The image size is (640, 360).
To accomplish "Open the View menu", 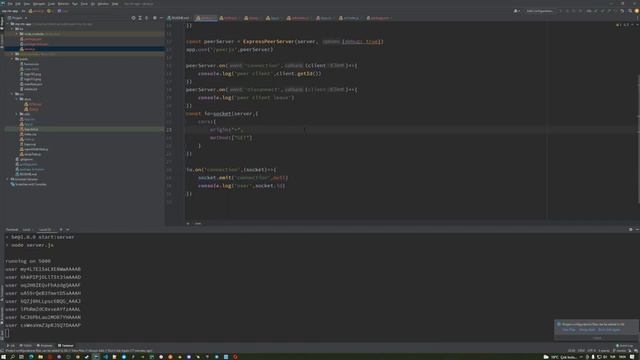I will 27,4.
